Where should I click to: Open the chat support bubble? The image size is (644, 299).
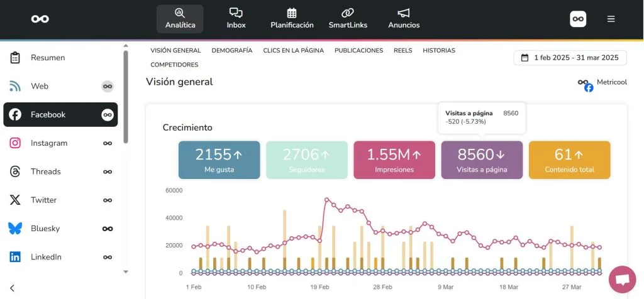pyautogui.click(x=622, y=280)
